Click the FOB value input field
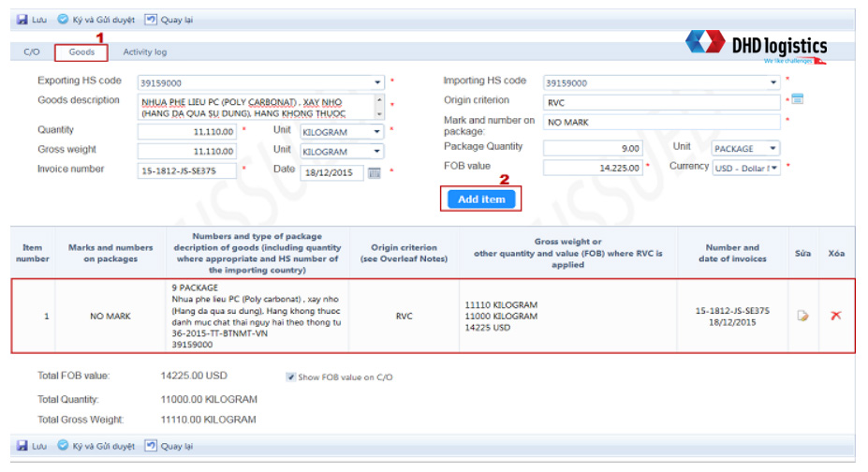868x472 pixels. coord(594,168)
